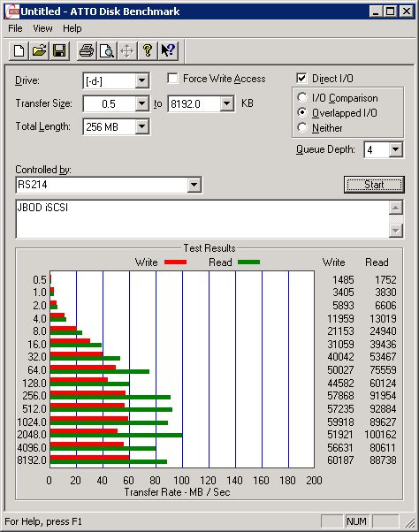419x532 pixels.
Task: Open a saved benchmark file icon
Action: 39,51
